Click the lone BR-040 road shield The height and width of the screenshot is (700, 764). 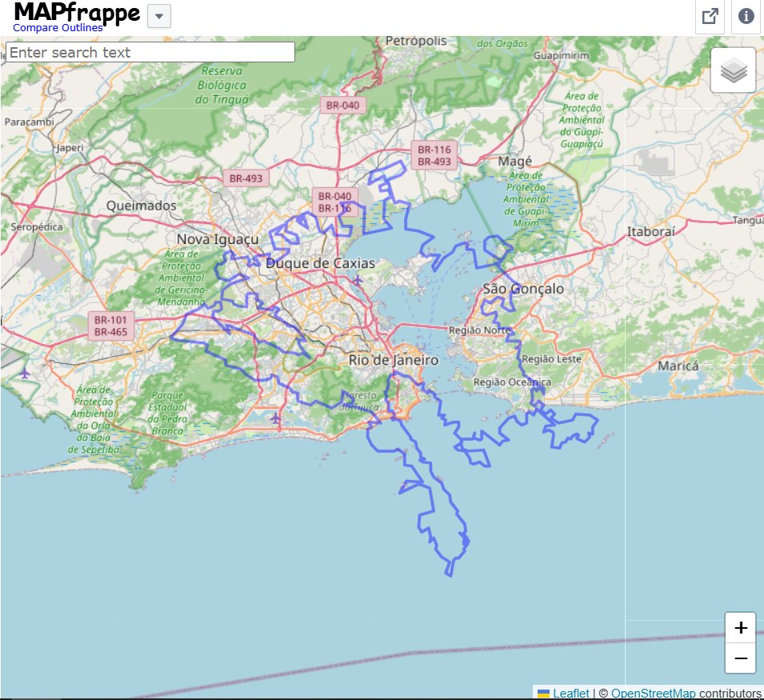pyautogui.click(x=342, y=106)
